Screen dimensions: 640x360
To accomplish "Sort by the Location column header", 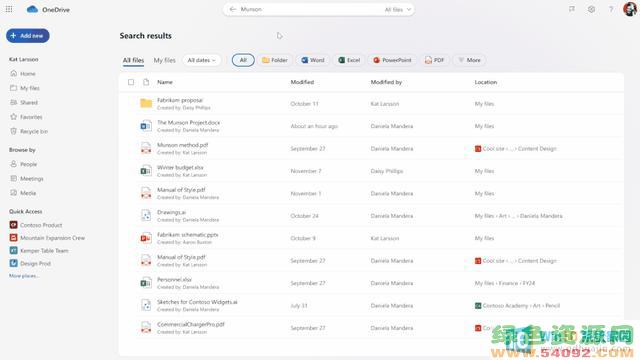I will coord(486,82).
